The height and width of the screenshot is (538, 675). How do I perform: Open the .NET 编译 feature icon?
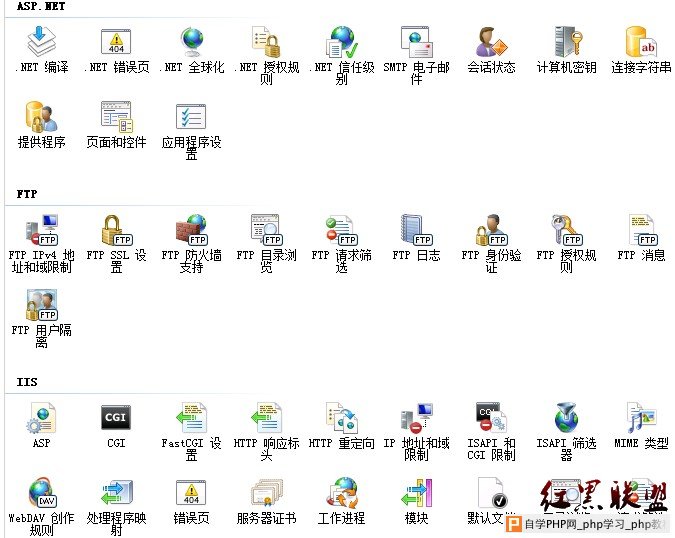pyautogui.click(x=41, y=41)
